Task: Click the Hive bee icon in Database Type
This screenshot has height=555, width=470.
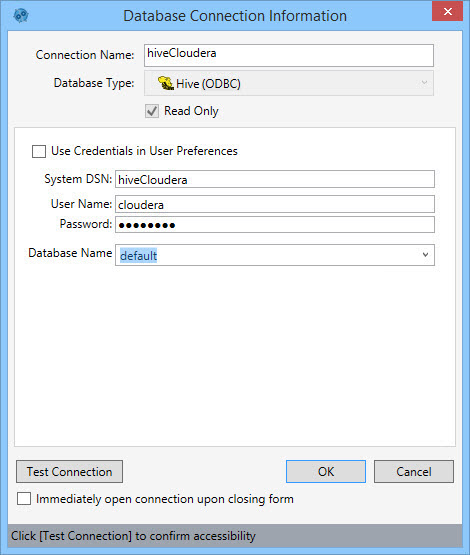Action: (166, 84)
